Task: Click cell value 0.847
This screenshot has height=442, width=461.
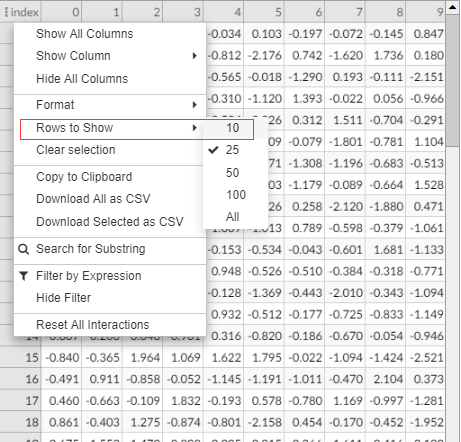Action: click(x=429, y=34)
